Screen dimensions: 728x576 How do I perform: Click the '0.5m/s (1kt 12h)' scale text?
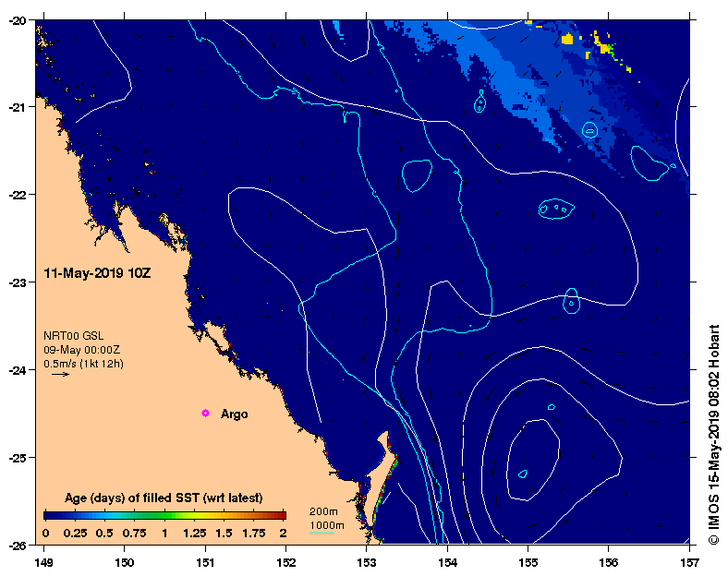83,364
